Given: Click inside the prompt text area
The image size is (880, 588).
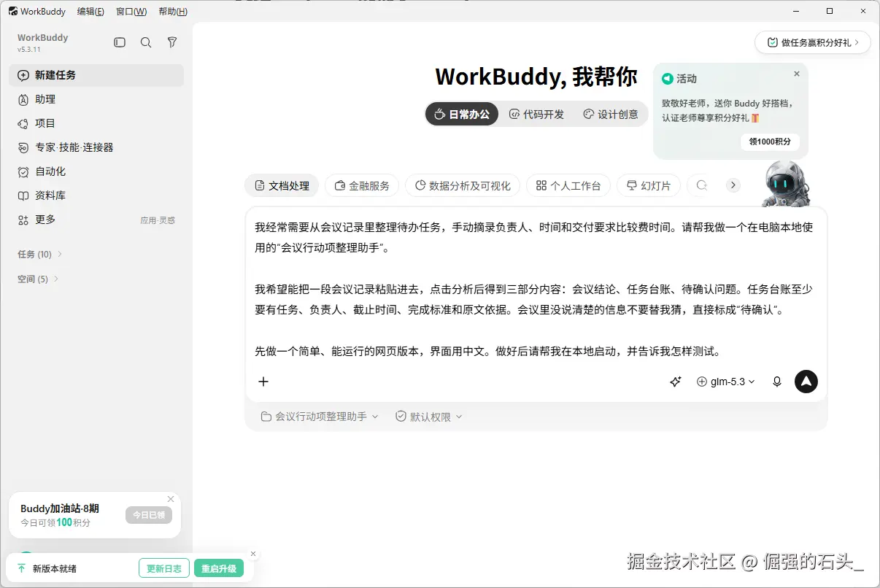Looking at the screenshot, I should 536,288.
